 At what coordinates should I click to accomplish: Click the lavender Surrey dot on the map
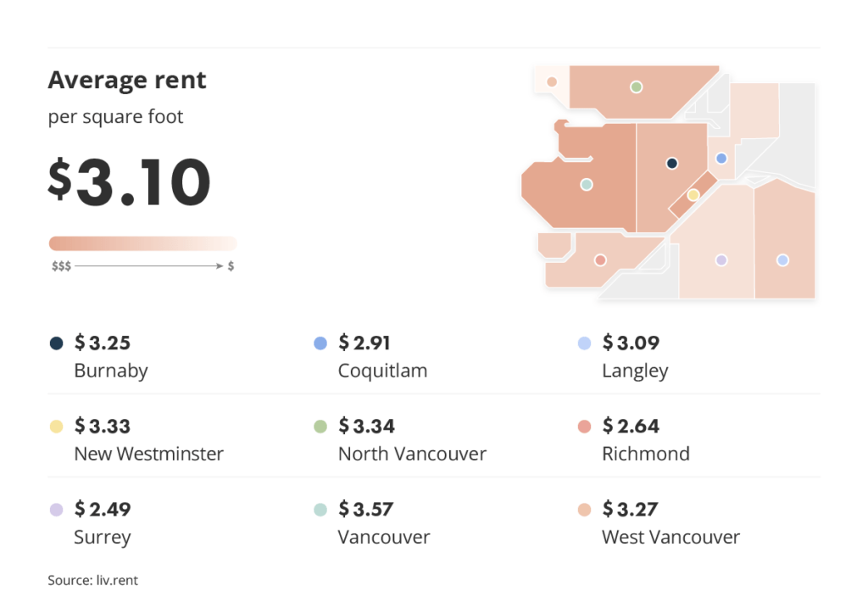tap(721, 260)
